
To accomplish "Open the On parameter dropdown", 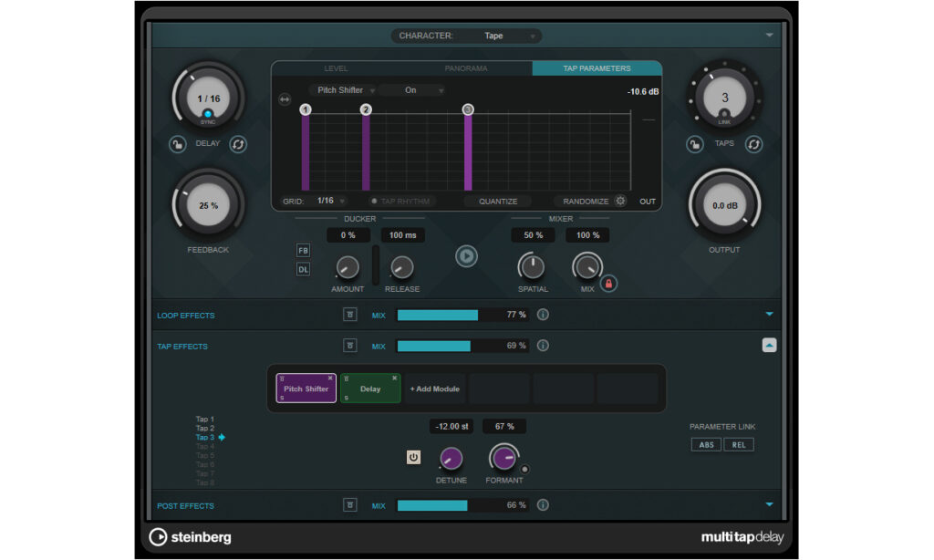I will 413,90.
